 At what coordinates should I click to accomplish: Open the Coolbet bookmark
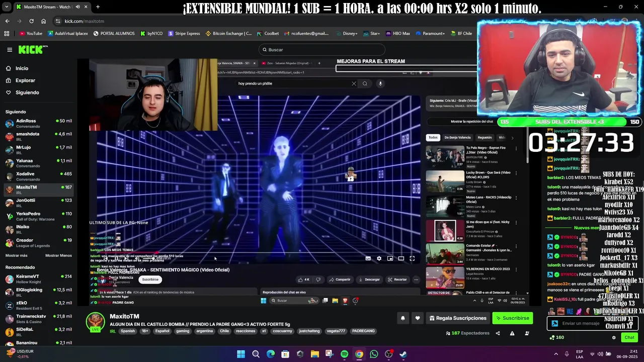tap(268, 34)
